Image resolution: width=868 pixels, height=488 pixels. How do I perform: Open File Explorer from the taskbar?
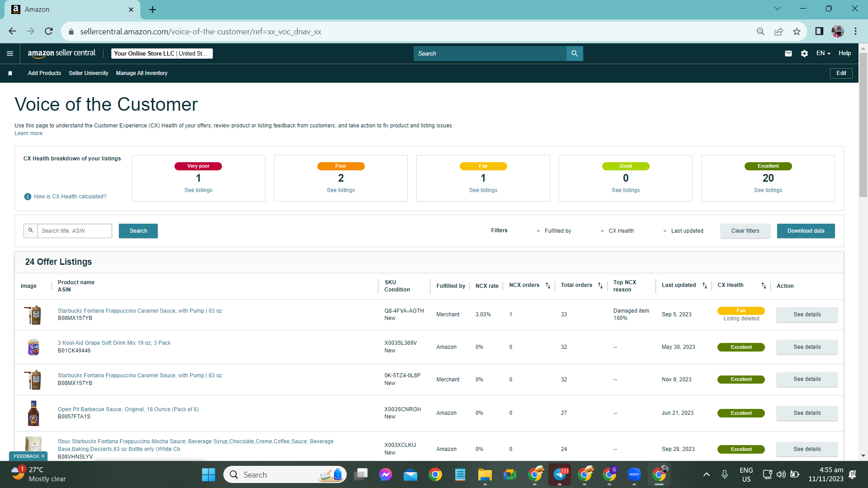485,474
